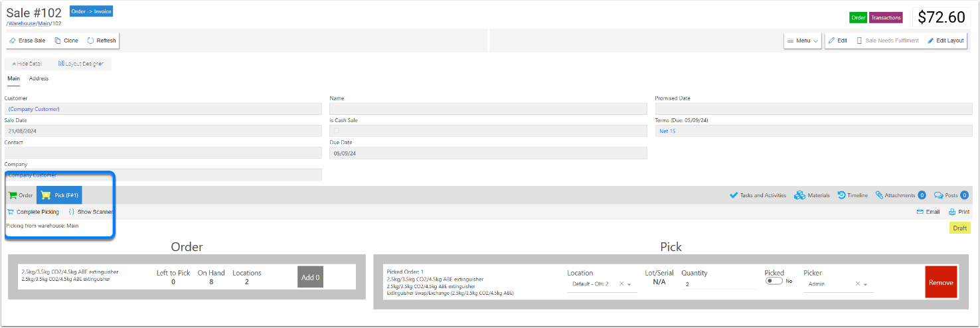Hide Detail section toggle
Screen dimensions: 980x328
[x=27, y=64]
